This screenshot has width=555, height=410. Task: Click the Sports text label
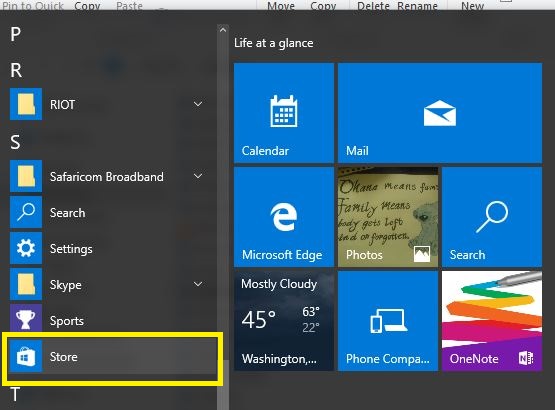click(x=67, y=321)
